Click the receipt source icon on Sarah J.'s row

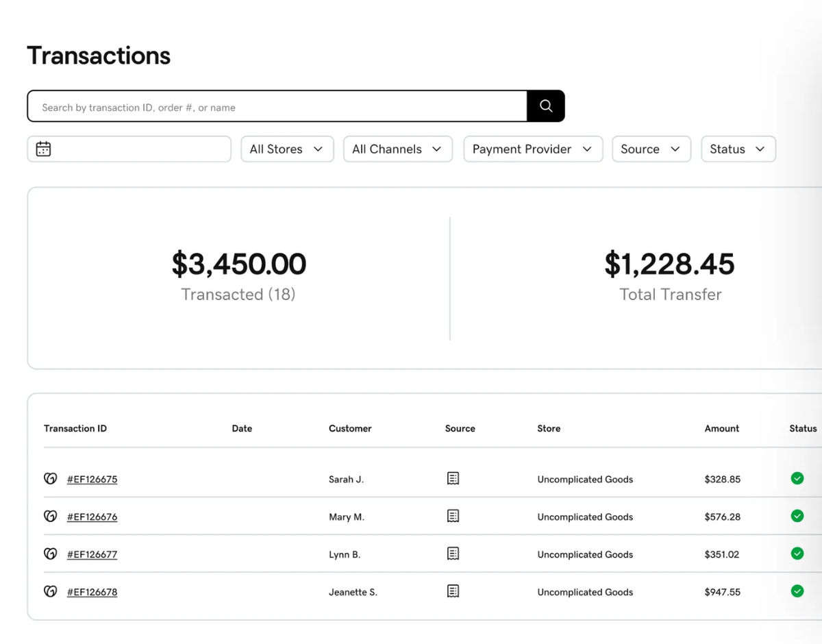[453, 478]
